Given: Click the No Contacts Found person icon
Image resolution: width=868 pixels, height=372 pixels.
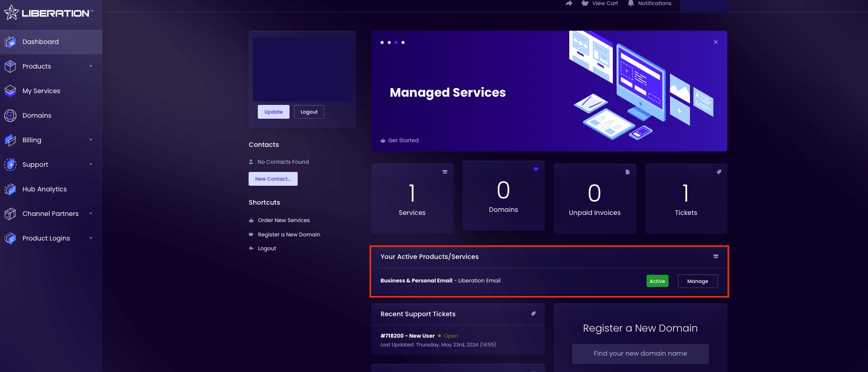Looking at the screenshot, I should pos(251,162).
